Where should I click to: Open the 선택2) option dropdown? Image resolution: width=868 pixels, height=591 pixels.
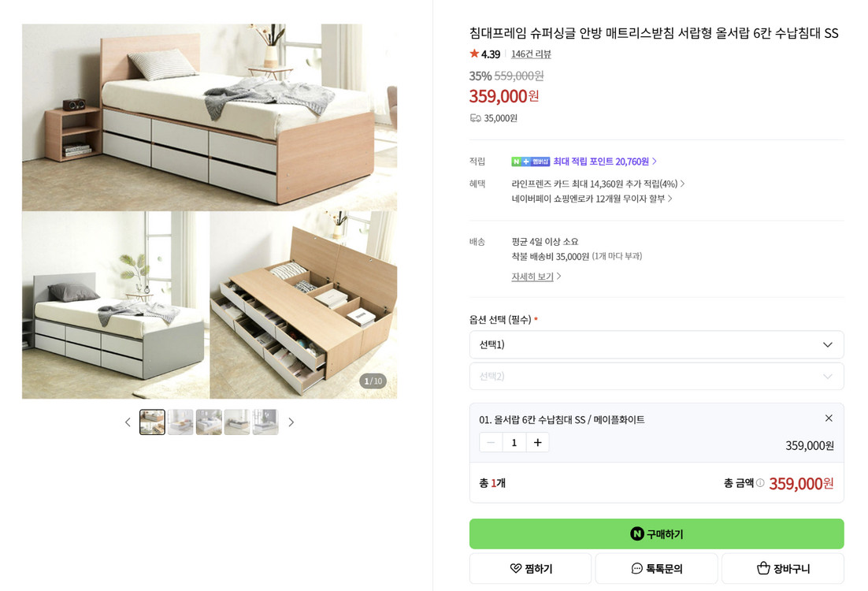pyautogui.click(x=656, y=376)
